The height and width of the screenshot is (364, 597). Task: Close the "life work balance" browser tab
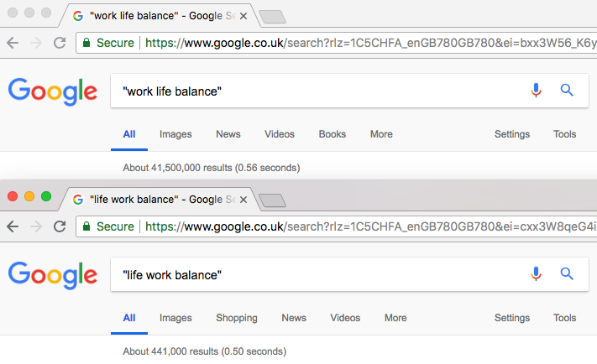(244, 200)
